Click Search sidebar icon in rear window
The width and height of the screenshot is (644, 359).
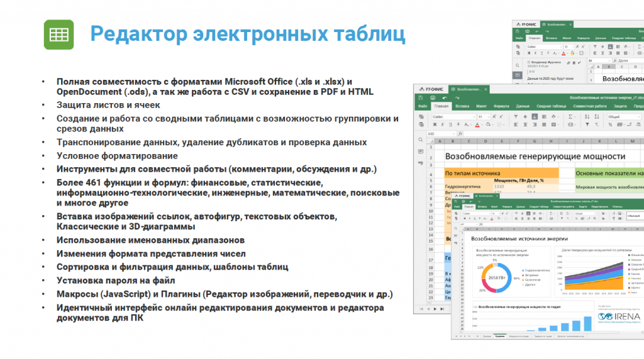pos(518,65)
